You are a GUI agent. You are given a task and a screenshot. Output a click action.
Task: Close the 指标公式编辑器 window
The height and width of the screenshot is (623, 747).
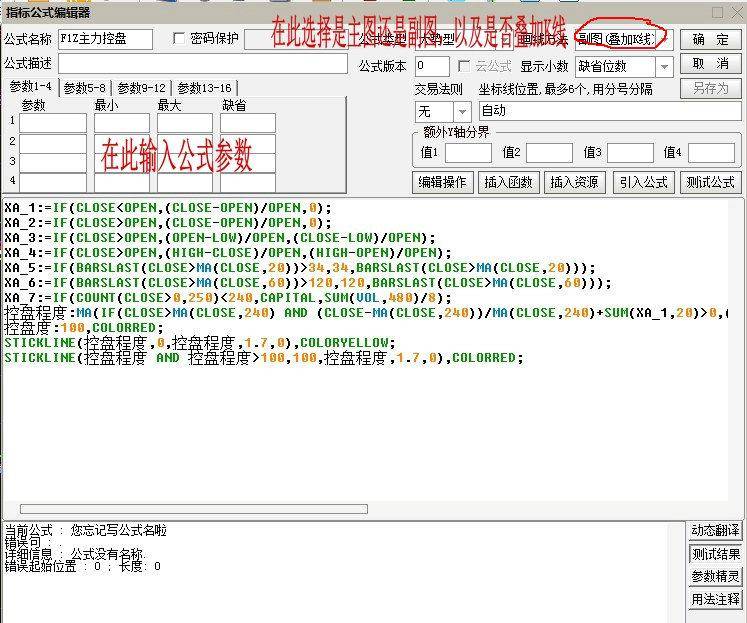point(737,12)
